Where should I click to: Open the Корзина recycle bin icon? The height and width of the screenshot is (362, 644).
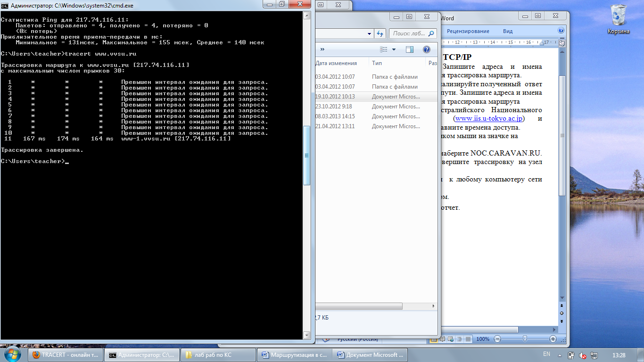click(618, 19)
